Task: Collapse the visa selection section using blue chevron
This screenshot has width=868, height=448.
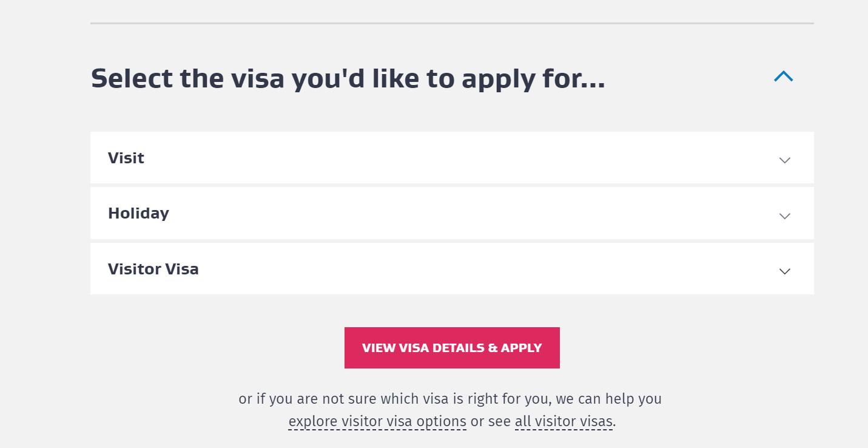Action: click(783, 76)
